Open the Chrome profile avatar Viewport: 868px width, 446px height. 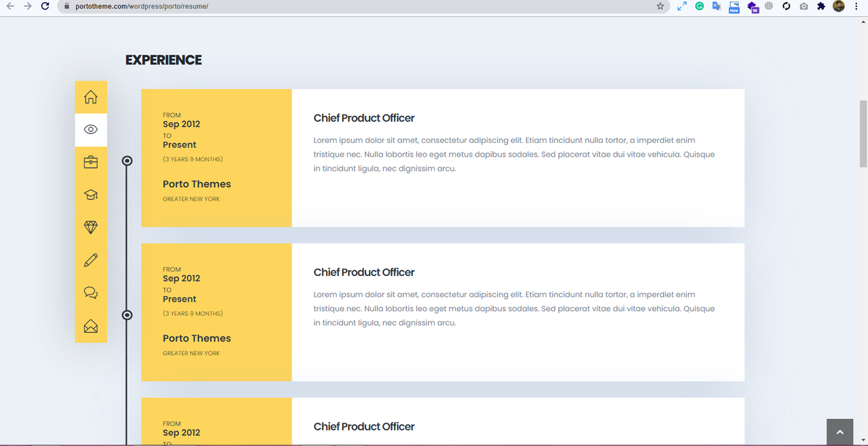pos(839,6)
